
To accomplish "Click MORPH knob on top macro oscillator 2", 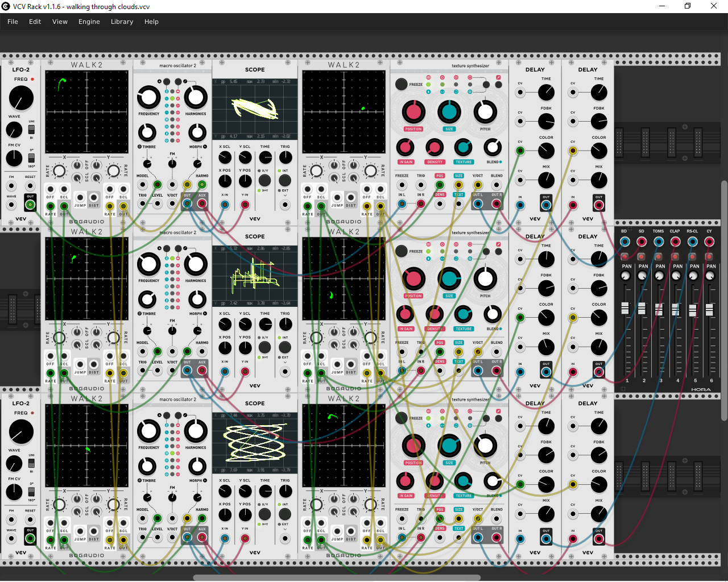I will pos(197,133).
